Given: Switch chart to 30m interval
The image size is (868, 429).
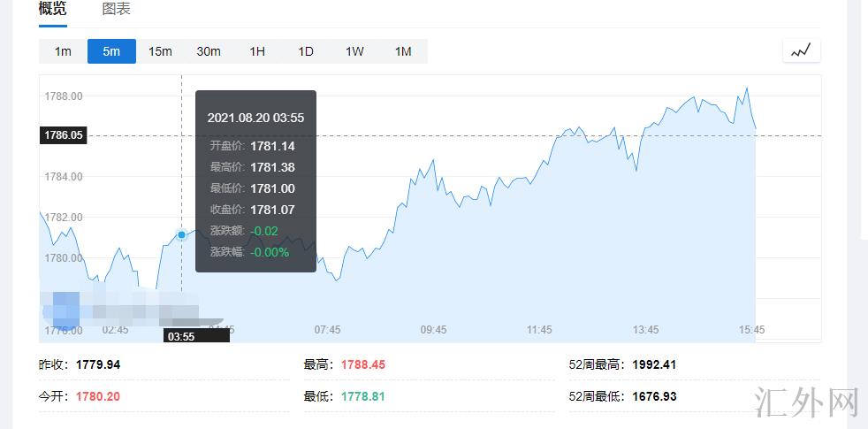Looking at the screenshot, I should (209, 51).
